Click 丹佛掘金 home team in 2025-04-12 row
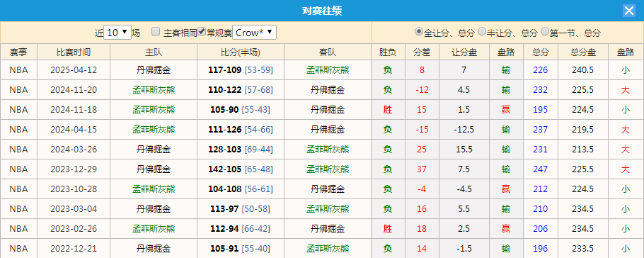The width and height of the screenshot is (644, 258). 154,70
